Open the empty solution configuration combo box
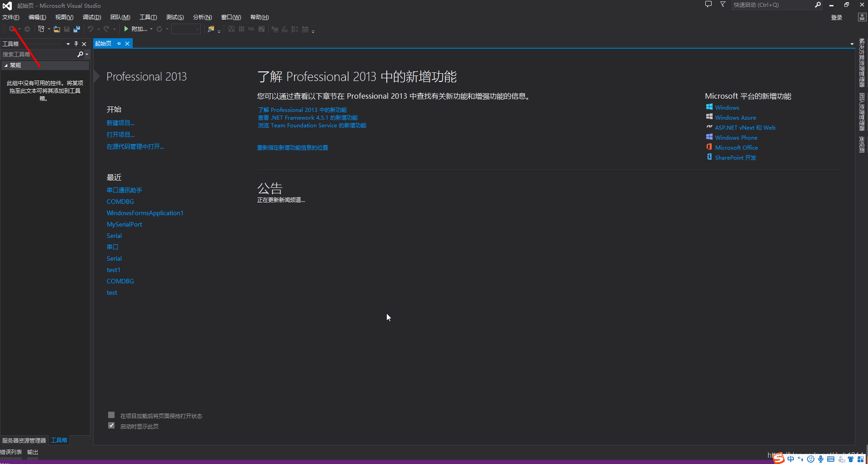The height and width of the screenshot is (464, 868). [186, 29]
